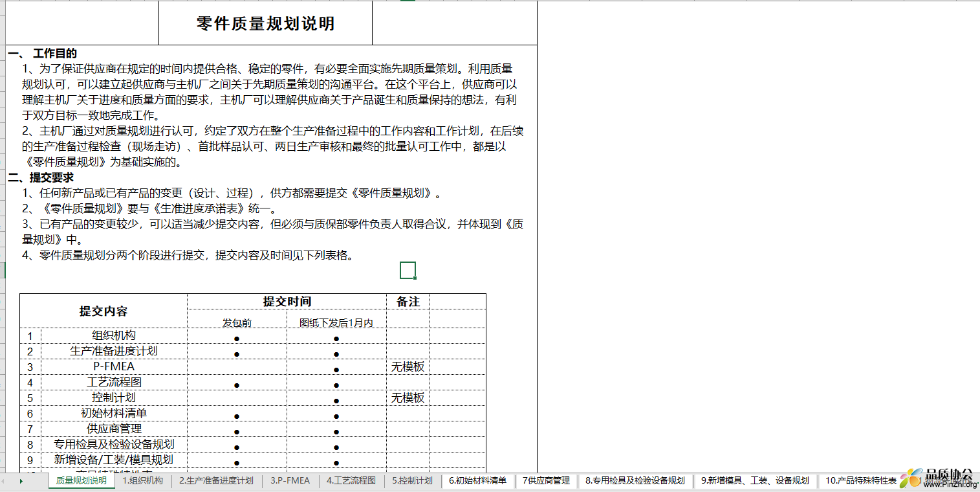Select the P-FMEA table cell
Screen dimensions: 980x492
pyautogui.click(x=114, y=366)
